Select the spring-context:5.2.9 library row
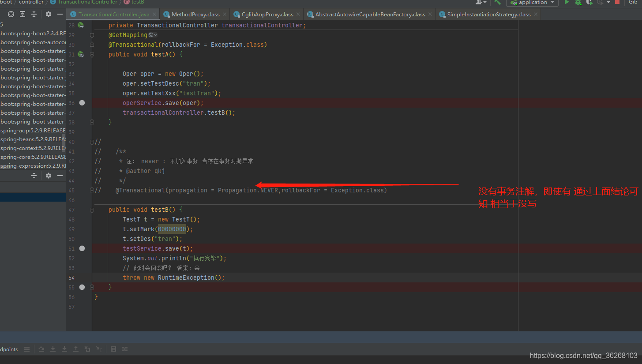The height and width of the screenshot is (364, 642). (33, 148)
